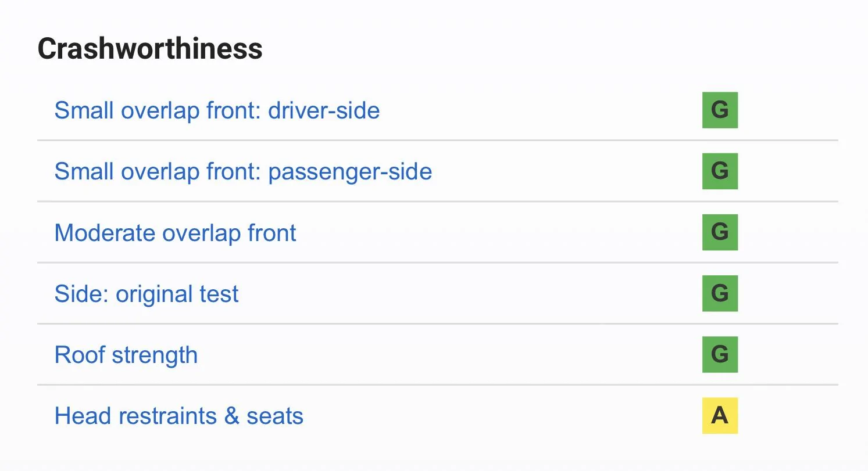This screenshot has height=471, width=868.
Task: Open the Roof strength details link
Action: point(126,355)
